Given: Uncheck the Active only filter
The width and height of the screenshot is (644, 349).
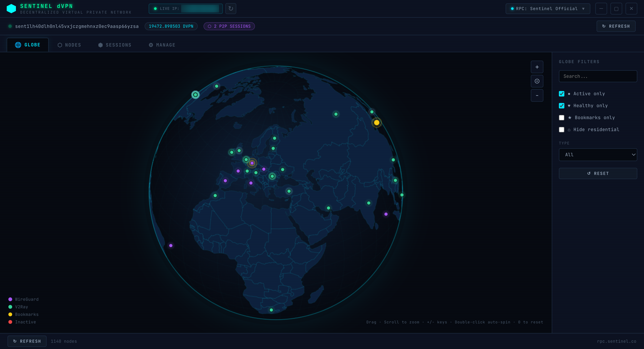Looking at the screenshot, I should [561, 94].
